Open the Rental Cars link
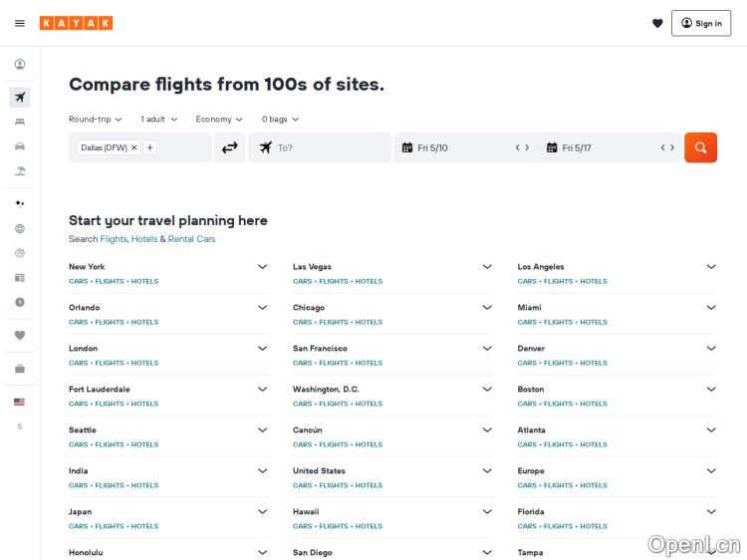 [x=191, y=239]
